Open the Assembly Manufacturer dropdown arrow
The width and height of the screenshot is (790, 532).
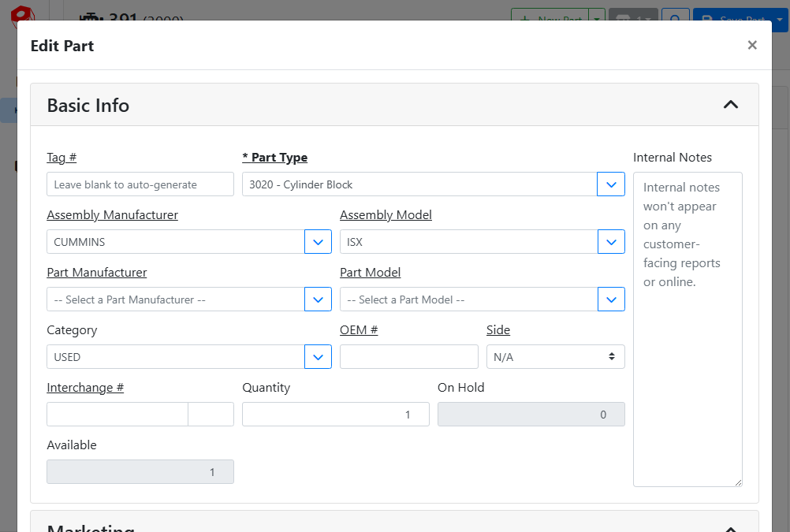(318, 242)
